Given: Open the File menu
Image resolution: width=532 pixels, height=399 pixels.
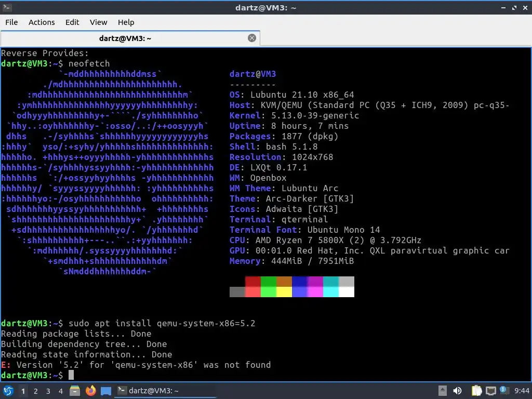Looking at the screenshot, I should [x=11, y=22].
